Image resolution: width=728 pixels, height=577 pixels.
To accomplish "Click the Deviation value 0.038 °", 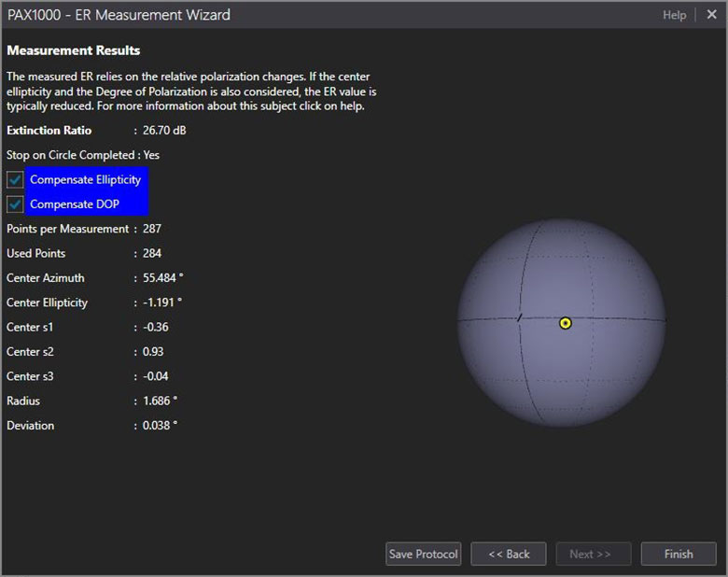I will coord(161,426).
